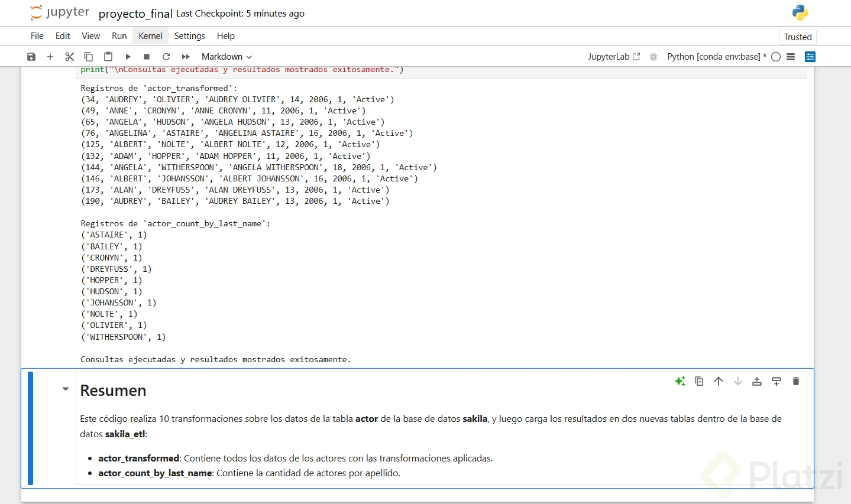851x504 pixels.
Task: Click the blue collapser bar of the Resumen cell
Action: click(x=30, y=428)
